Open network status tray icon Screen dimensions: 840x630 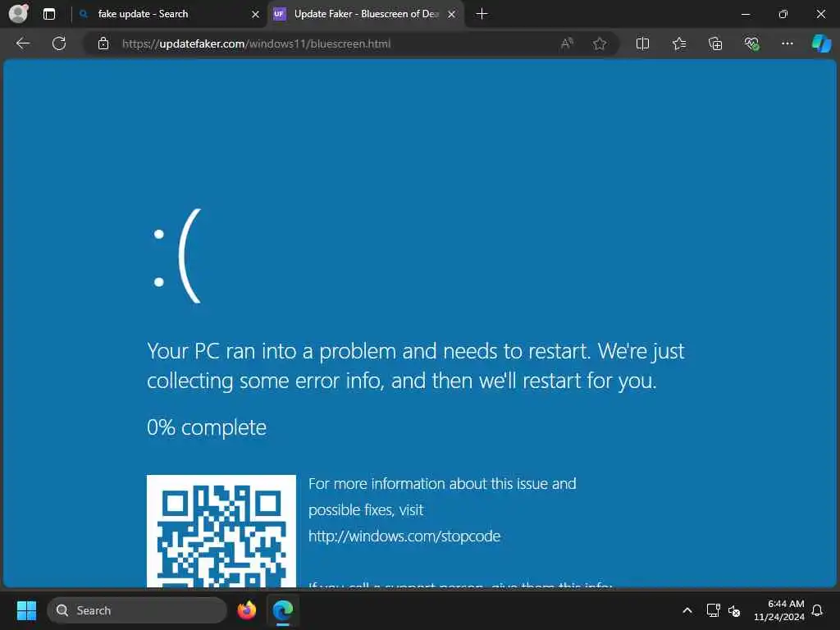[x=713, y=610]
